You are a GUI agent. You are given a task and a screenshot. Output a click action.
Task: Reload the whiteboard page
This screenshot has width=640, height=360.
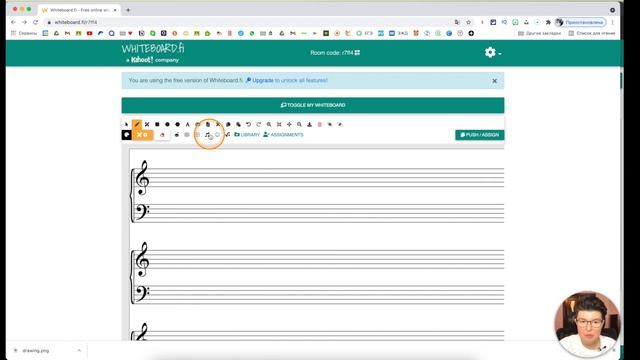point(36,22)
